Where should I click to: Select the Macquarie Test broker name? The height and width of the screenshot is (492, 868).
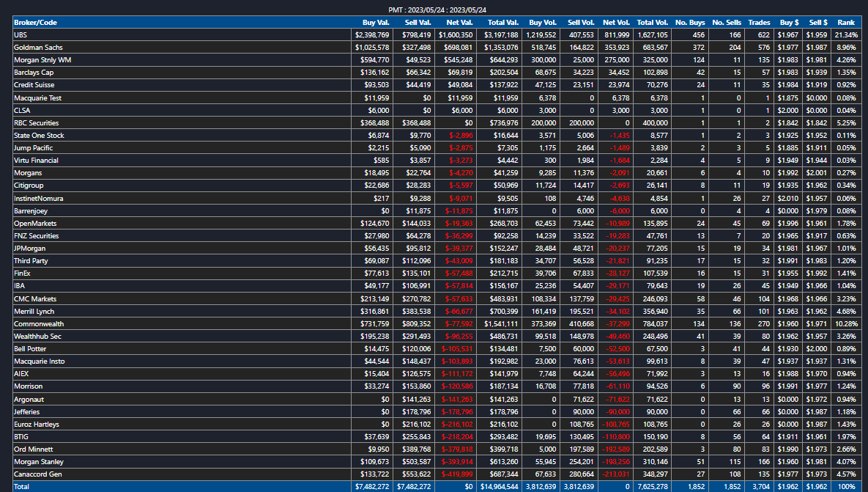pos(37,98)
